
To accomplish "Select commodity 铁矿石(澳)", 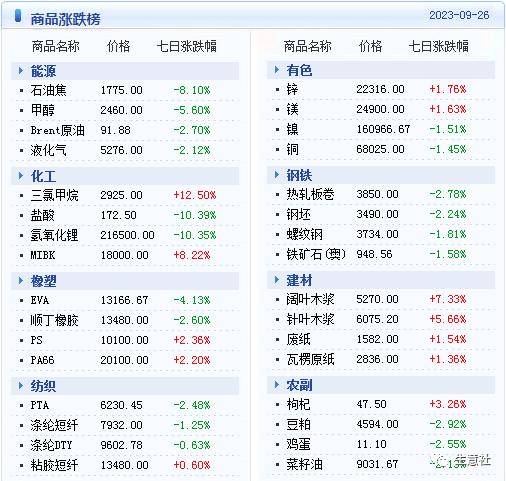I will click(316, 254).
